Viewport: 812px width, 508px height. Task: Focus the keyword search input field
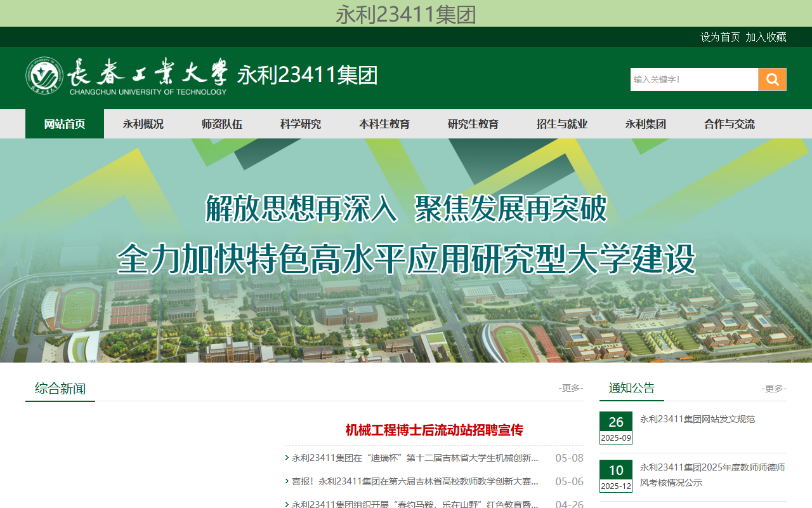(x=694, y=79)
